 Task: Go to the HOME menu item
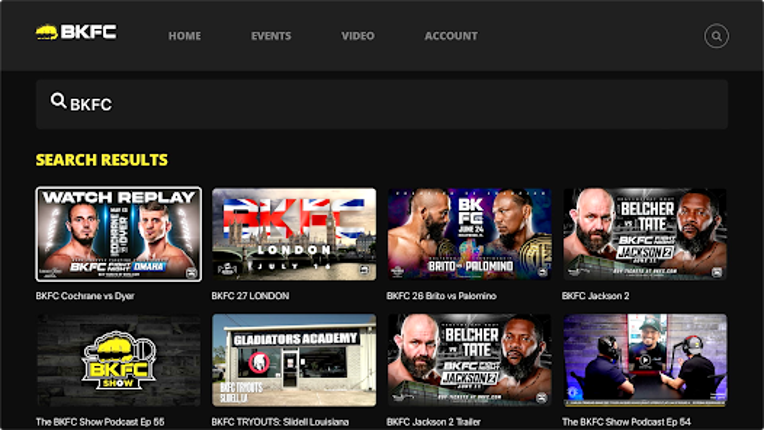[x=184, y=36]
